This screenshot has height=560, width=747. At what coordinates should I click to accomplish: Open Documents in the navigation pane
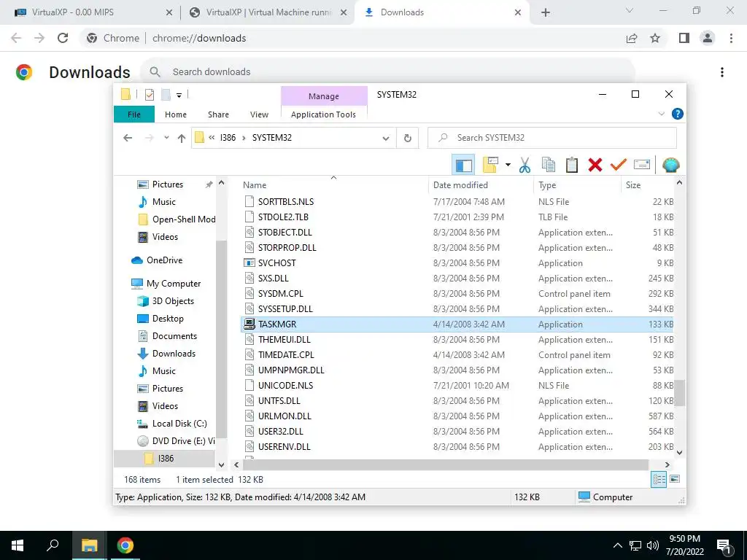[174, 336]
